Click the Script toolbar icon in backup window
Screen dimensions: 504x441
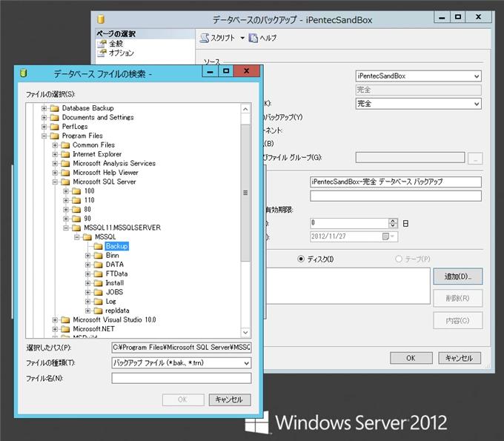pyautogui.click(x=205, y=38)
